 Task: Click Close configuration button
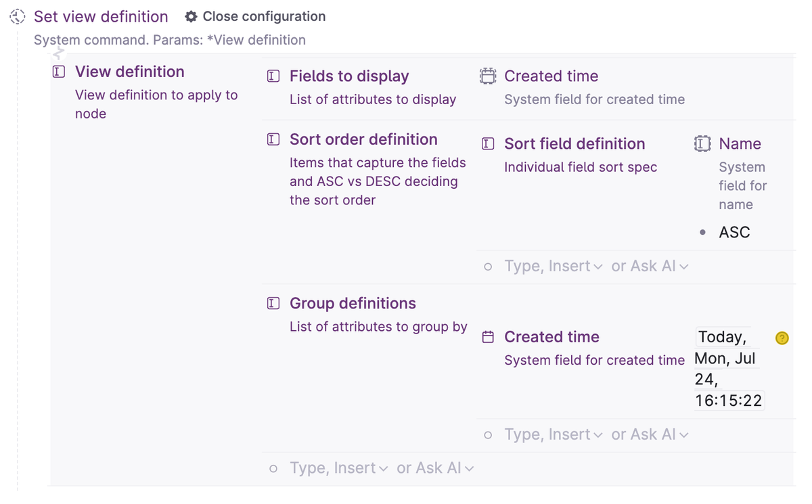pos(264,17)
